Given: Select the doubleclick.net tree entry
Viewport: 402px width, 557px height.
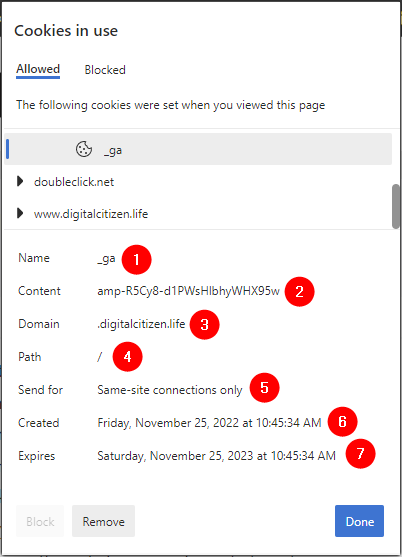Looking at the screenshot, I should coord(74,182).
